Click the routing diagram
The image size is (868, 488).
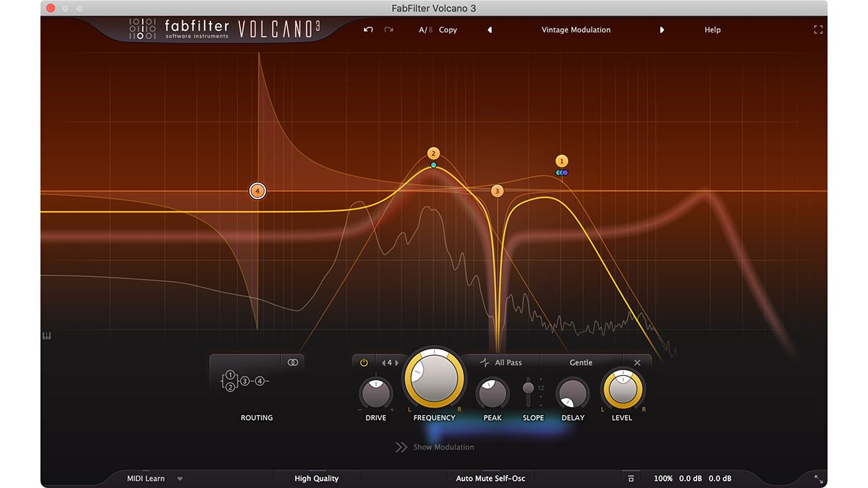point(245,380)
